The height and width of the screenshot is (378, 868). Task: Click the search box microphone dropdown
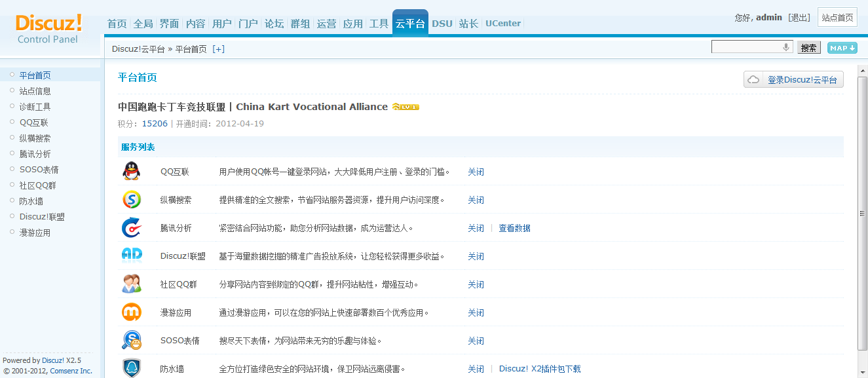click(786, 47)
